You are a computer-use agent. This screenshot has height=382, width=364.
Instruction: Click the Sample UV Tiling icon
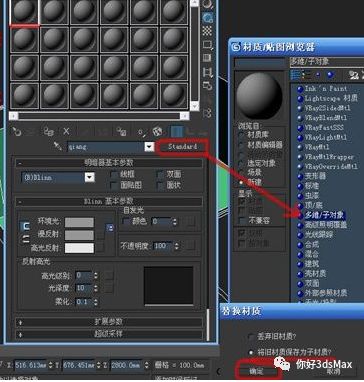[208, 44]
